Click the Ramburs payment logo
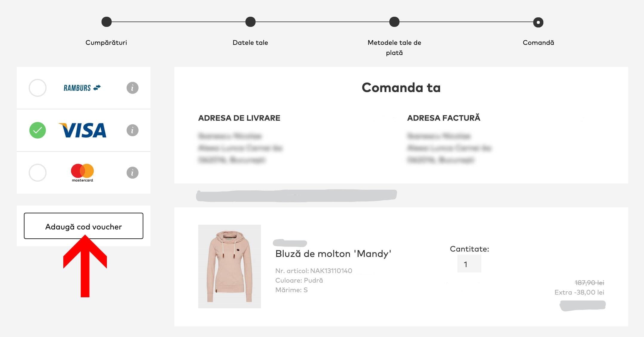Image resolution: width=644 pixels, height=337 pixels. (82, 88)
